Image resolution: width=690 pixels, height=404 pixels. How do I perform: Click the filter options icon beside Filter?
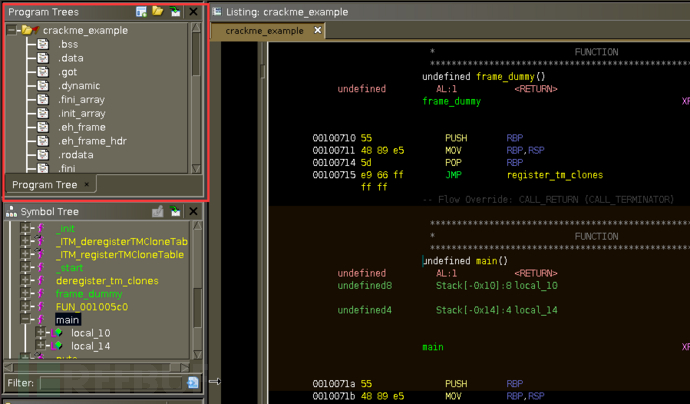[x=192, y=383]
